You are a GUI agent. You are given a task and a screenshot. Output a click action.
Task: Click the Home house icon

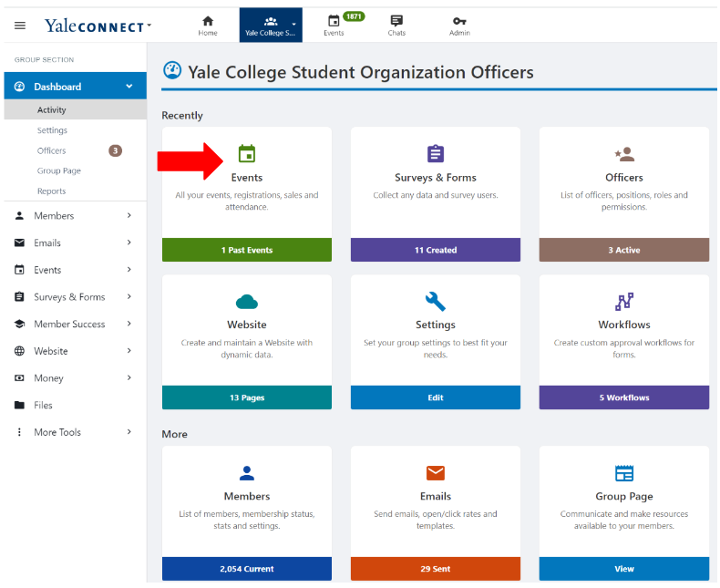point(208,21)
